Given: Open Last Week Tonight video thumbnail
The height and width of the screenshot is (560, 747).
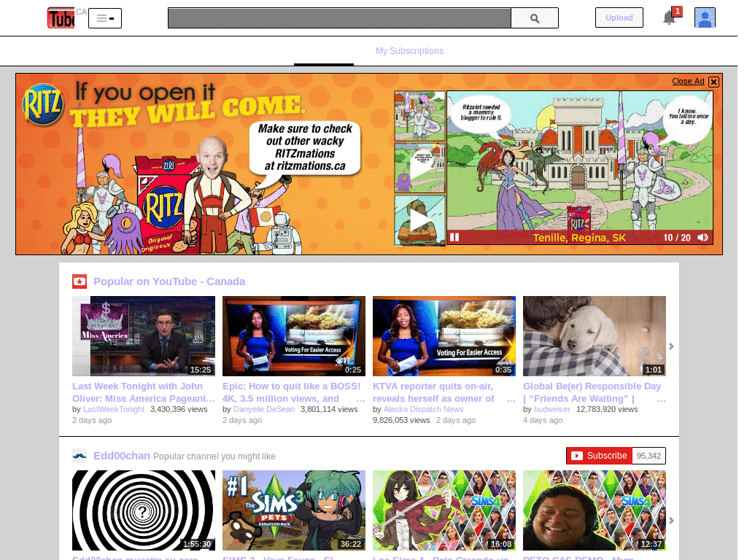Looking at the screenshot, I should click(x=144, y=336).
